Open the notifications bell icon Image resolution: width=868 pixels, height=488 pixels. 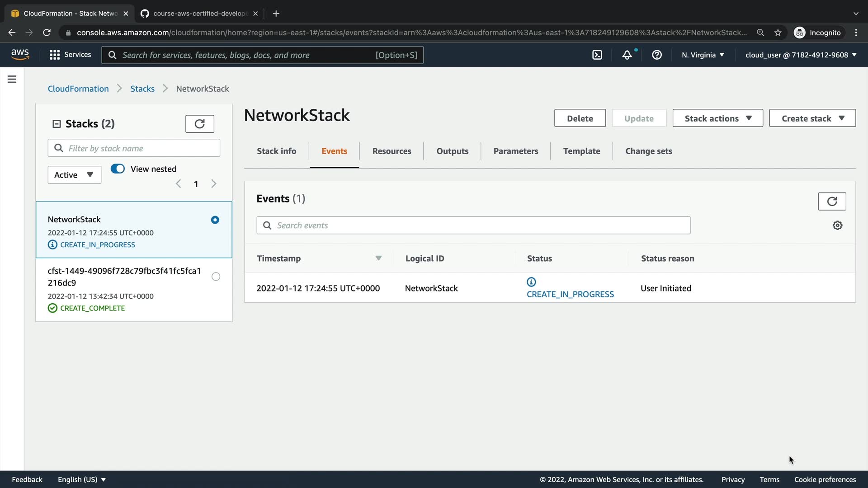click(627, 55)
